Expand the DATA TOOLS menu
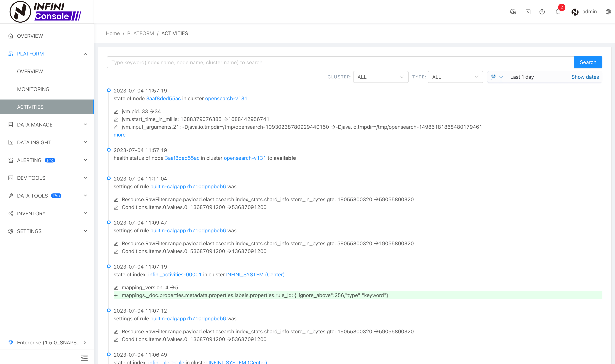Viewport: 615px width, 364px height. pyautogui.click(x=85, y=196)
